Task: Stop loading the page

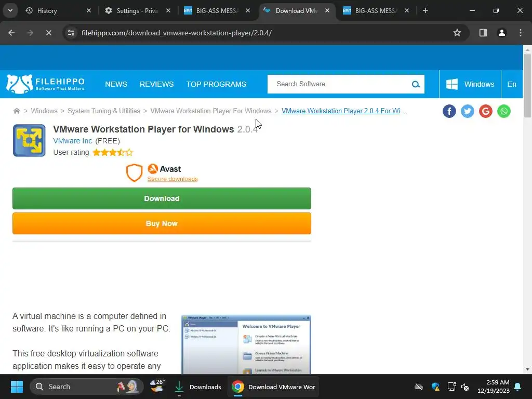Action: pos(49,33)
